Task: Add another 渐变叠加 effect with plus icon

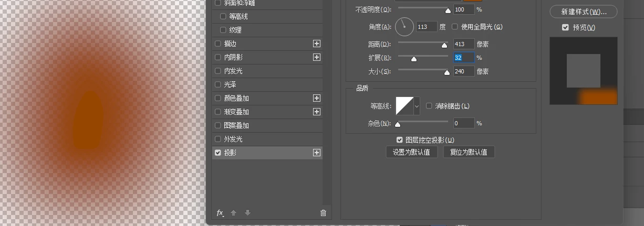Action: pyautogui.click(x=317, y=112)
